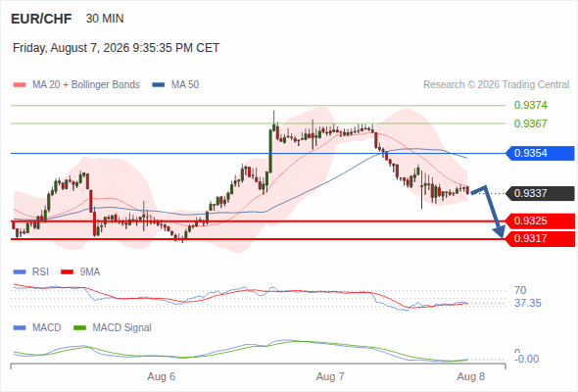This screenshot has width=578, height=392.
Task: Click the red 0.9317 support price tag
Action: (540, 238)
